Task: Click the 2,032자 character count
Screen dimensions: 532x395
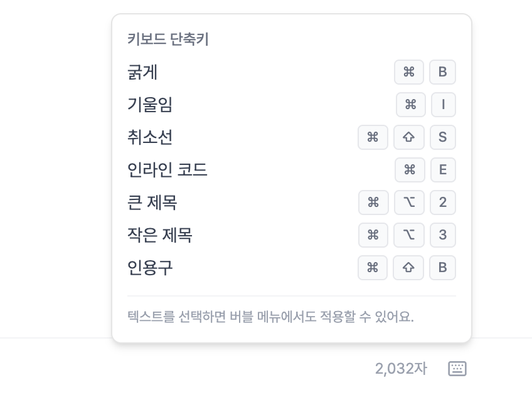Action: click(401, 369)
